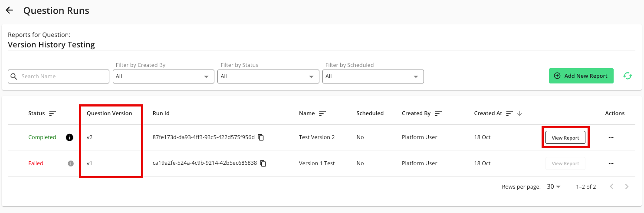This screenshot has height=213, width=644.
Task: Click the Add New Report button
Action: coord(581,76)
